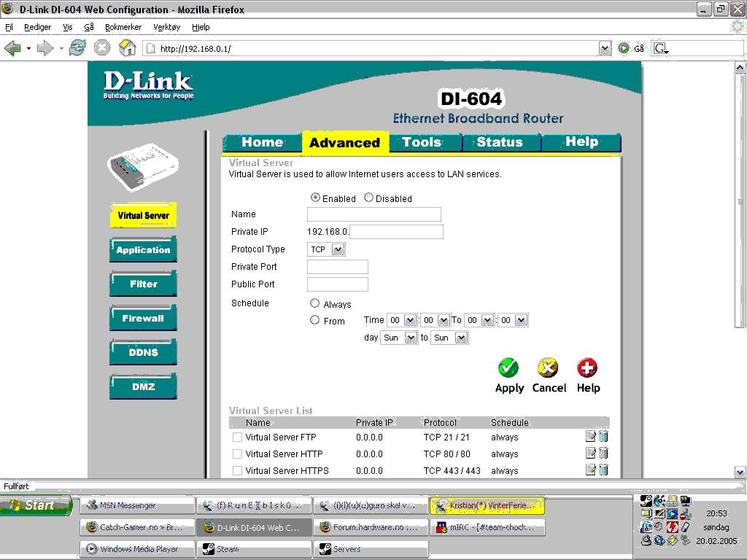Click the Firefox Back arrow

[12, 48]
